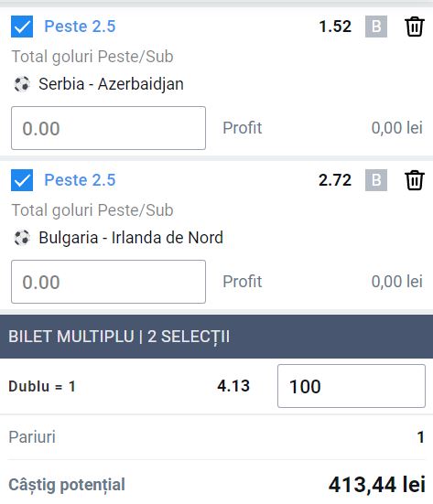This screenshot has height=504, width=433.
Task: Click the Bulgaria - Irlanda de Nord match name
Action: (x=131, y=238)
